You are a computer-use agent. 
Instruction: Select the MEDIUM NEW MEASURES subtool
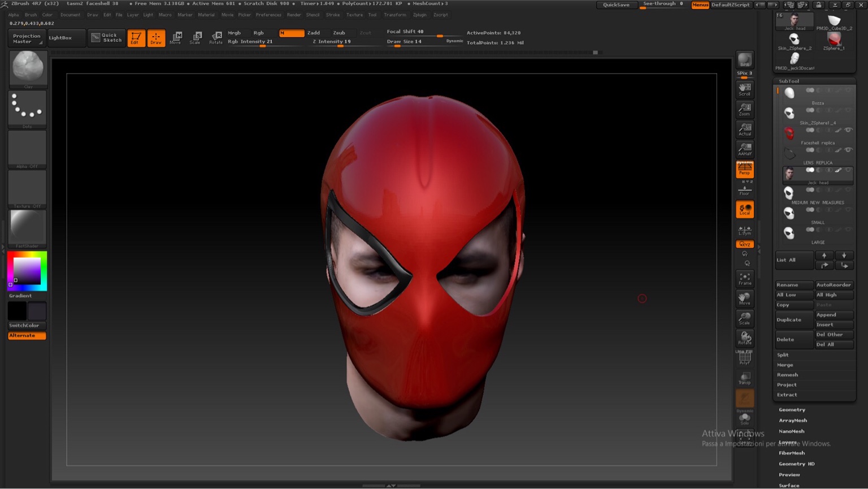click(x=818, y=195)
